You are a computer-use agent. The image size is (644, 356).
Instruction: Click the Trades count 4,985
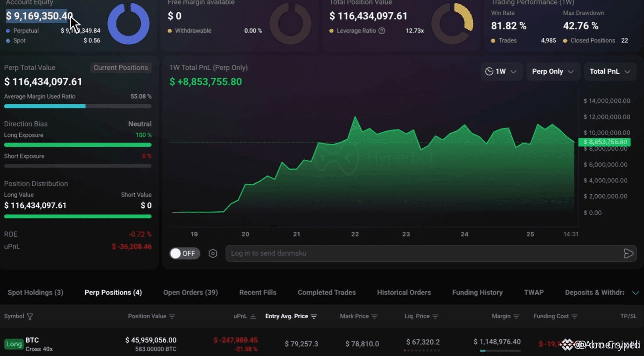[548, 40]
